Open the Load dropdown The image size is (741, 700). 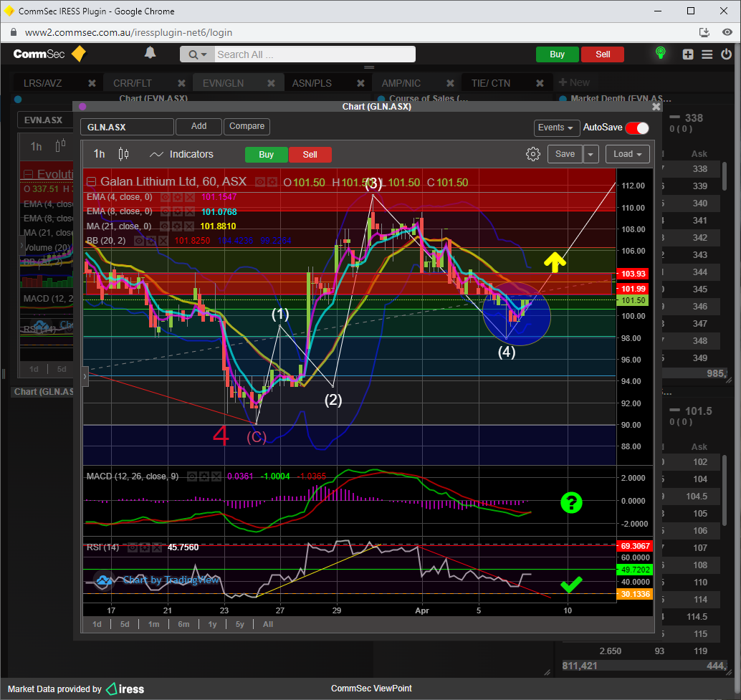pyautogui.click(x=627, y=154)
